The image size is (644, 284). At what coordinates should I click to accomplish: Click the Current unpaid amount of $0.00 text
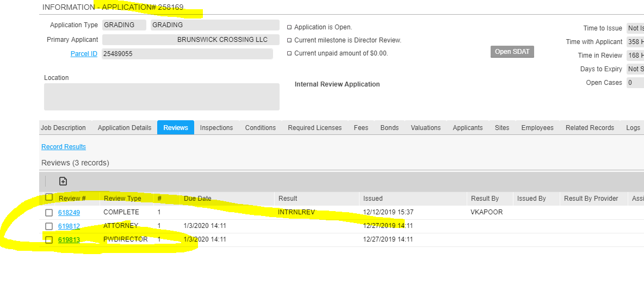[x=341, y=53]
